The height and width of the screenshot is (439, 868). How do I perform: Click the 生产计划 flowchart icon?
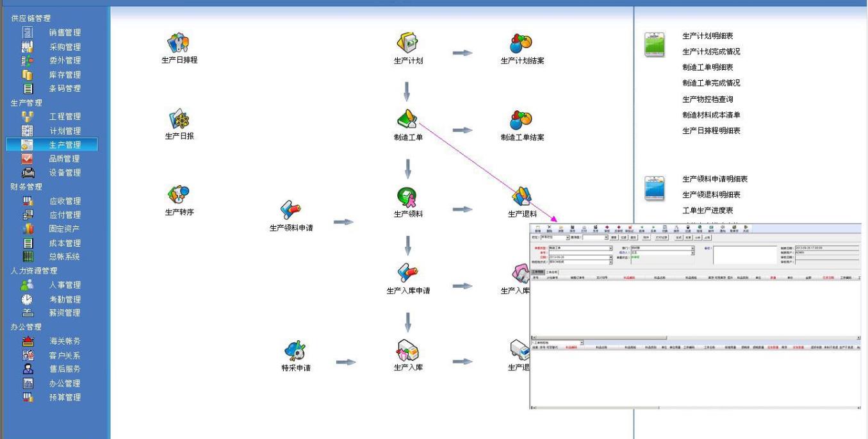407,44
